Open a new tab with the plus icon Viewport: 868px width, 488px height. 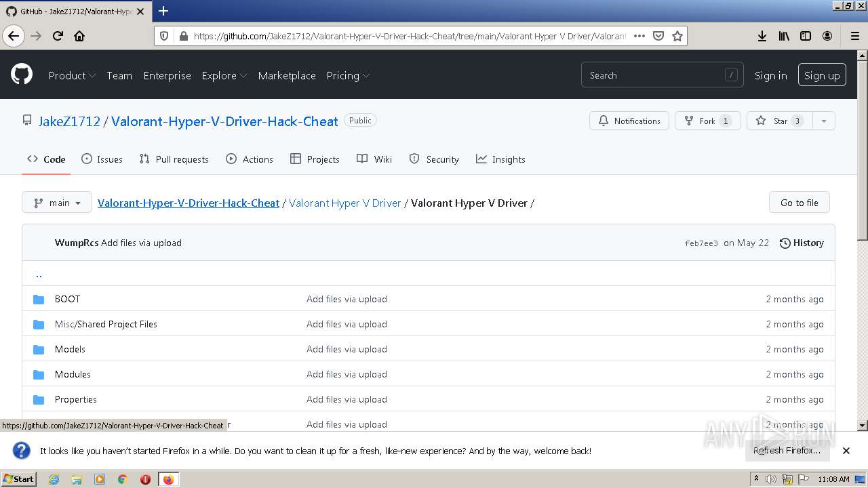[163, 11]
